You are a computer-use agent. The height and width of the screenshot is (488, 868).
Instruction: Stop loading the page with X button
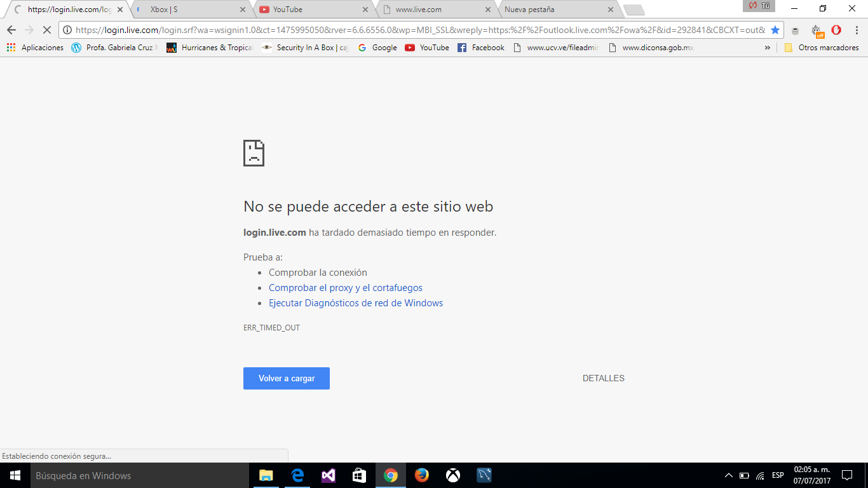pos(46,30)
